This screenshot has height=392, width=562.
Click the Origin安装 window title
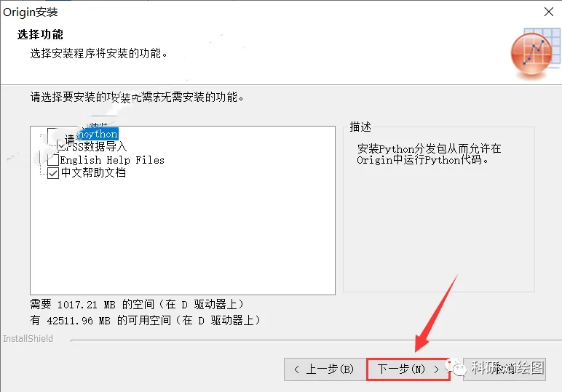pos(31,12)
